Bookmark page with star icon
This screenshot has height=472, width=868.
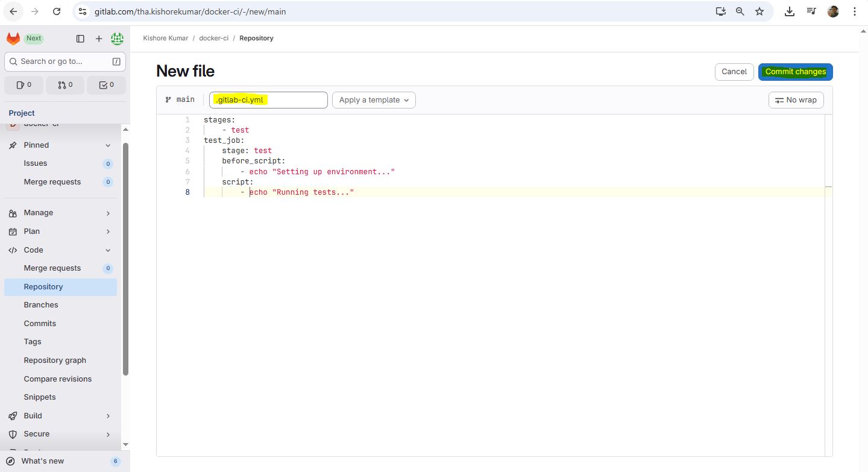click(759, 11)
